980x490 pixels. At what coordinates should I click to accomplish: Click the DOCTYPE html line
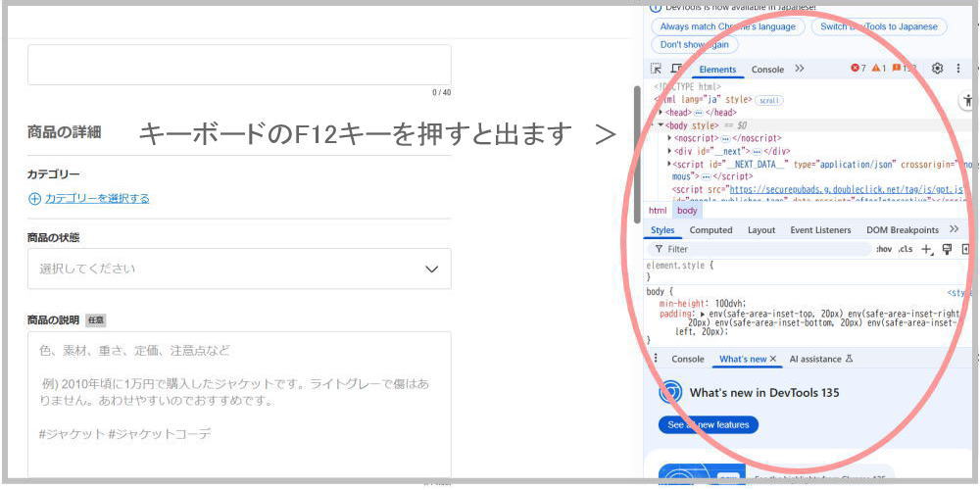pos(688,87)
